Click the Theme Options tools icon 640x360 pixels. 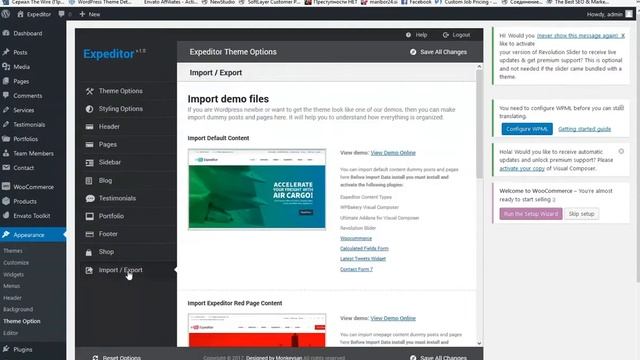(x=89, y=91)
